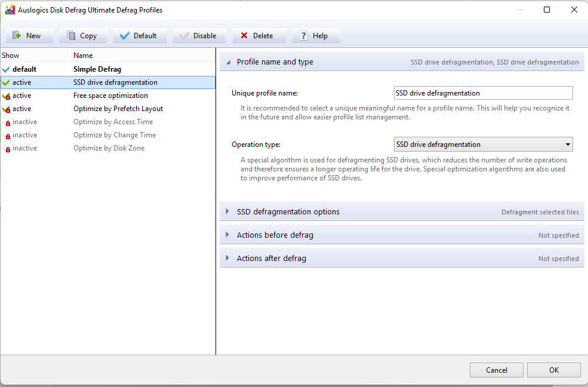Click the Auslogics app icon in title bar

click(x=10, y=10)
